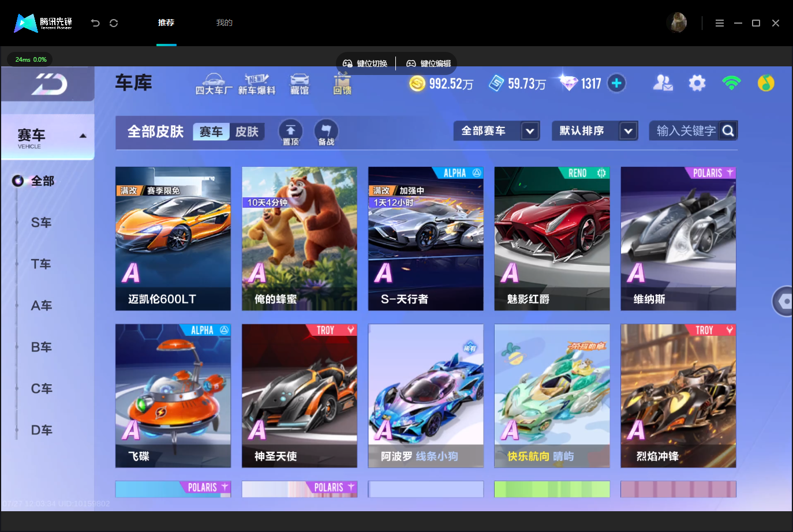Screen dimensions: 793x532
Task: Click the 全部皮肤 heading label
Action: [x=155, y=132]
